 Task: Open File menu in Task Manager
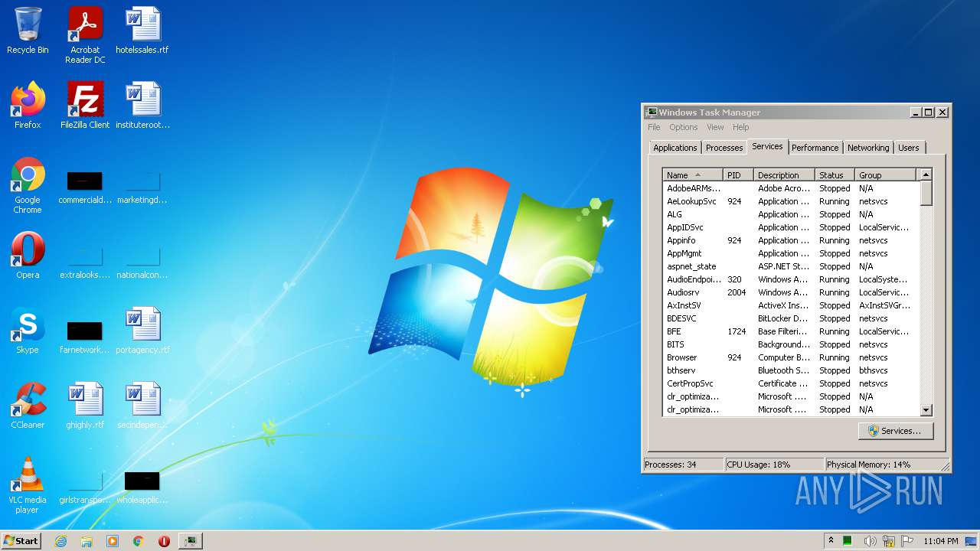[654, 127]
